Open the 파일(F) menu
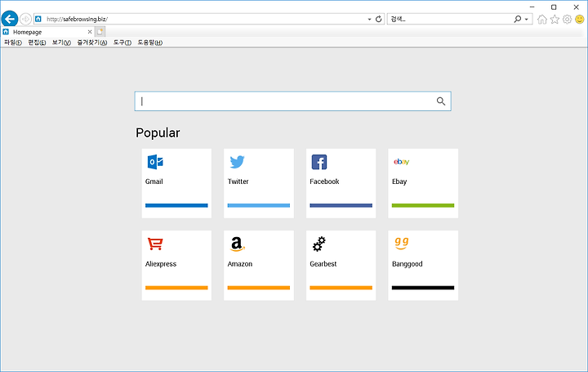This screenshot has width=588, height=372. click(13, 43)
